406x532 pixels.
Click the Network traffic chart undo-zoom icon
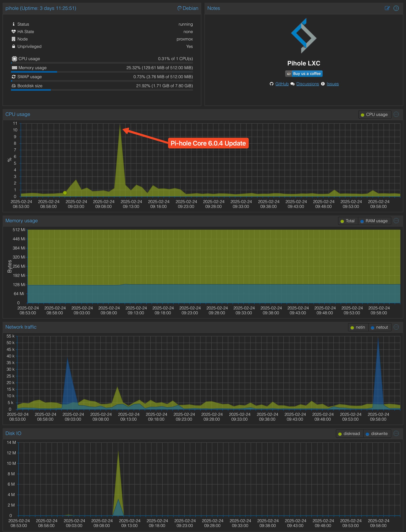pyautogui.click(x=396, y=327)
